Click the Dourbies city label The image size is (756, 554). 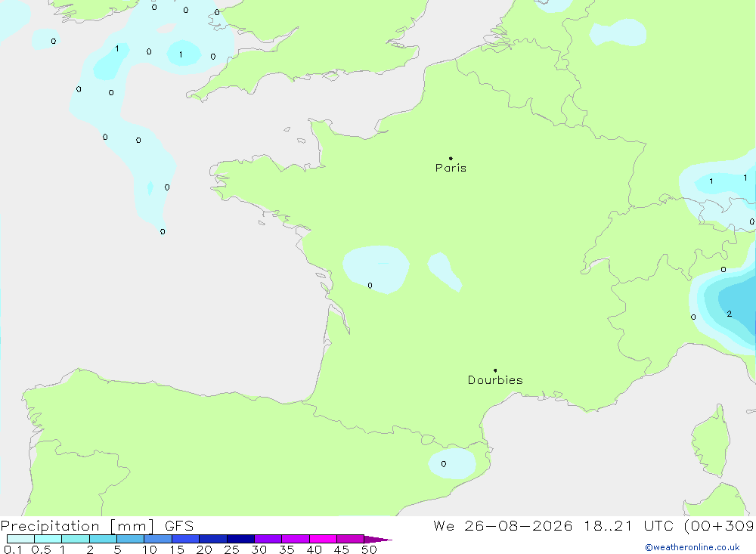click(495, 380)
